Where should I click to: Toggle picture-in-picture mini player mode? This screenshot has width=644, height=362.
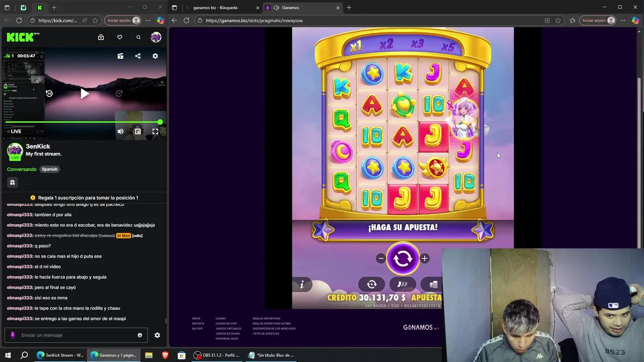pyautogui.click(x=138, y=131)
